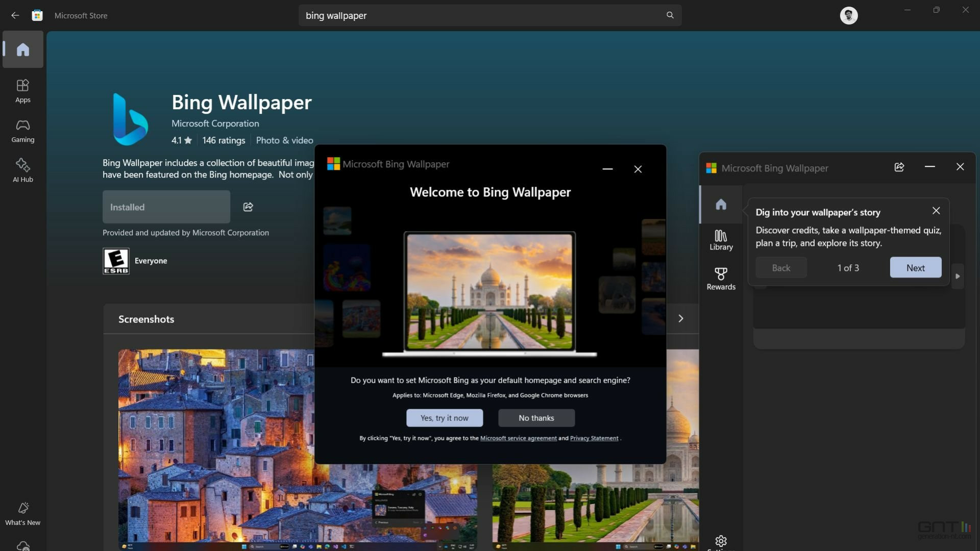Click the bing wallpaper search field
Image resolution: width=980 pixels, height=551 pixels.
480,15
